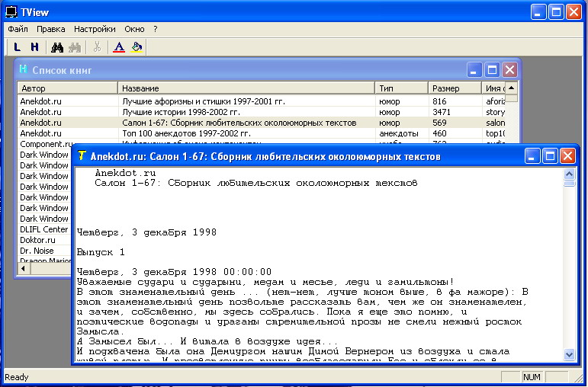The image size is (588, 387).
Task: Open the Правка menu
Action: 50,29
